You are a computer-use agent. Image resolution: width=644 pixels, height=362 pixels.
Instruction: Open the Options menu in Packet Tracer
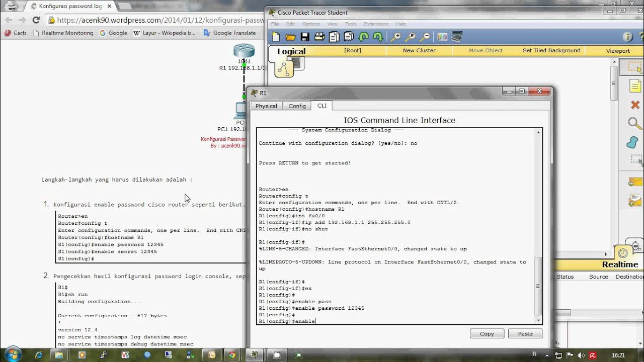tap(311, 24)
